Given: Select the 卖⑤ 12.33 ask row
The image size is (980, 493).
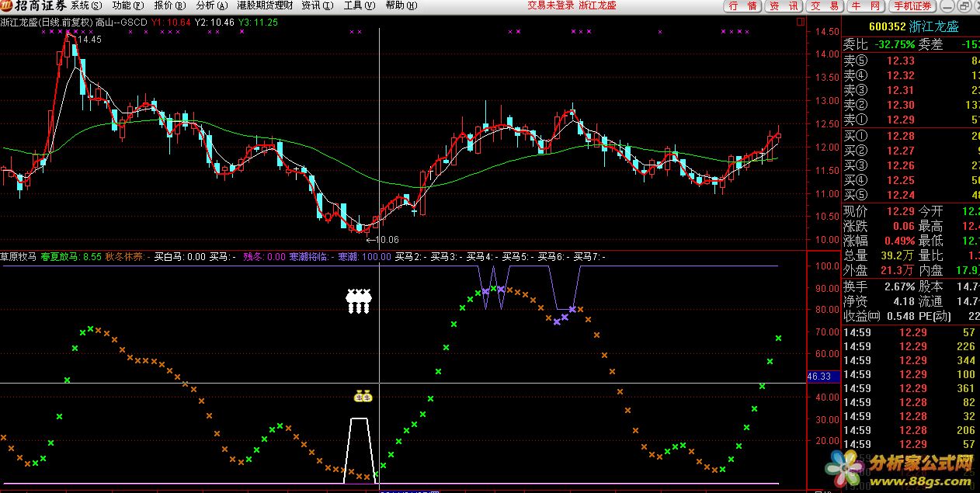Looking at the screenshot, I should coord(912,61).
